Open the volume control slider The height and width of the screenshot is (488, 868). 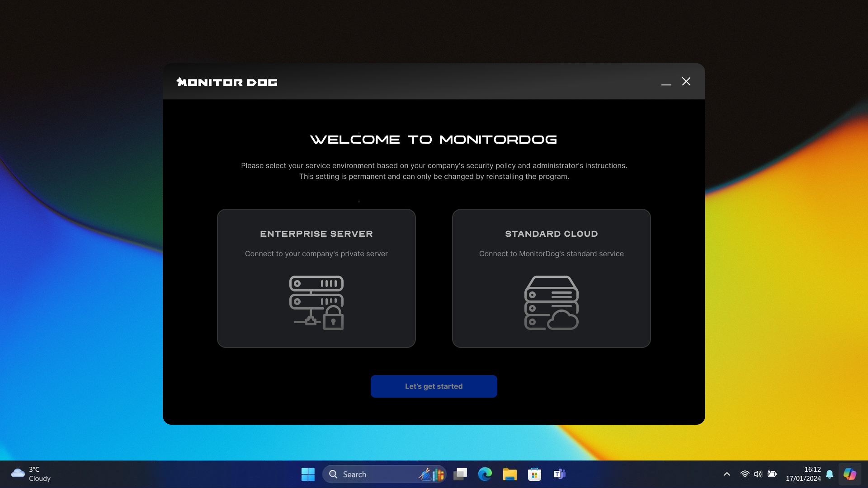click(758, 474)
